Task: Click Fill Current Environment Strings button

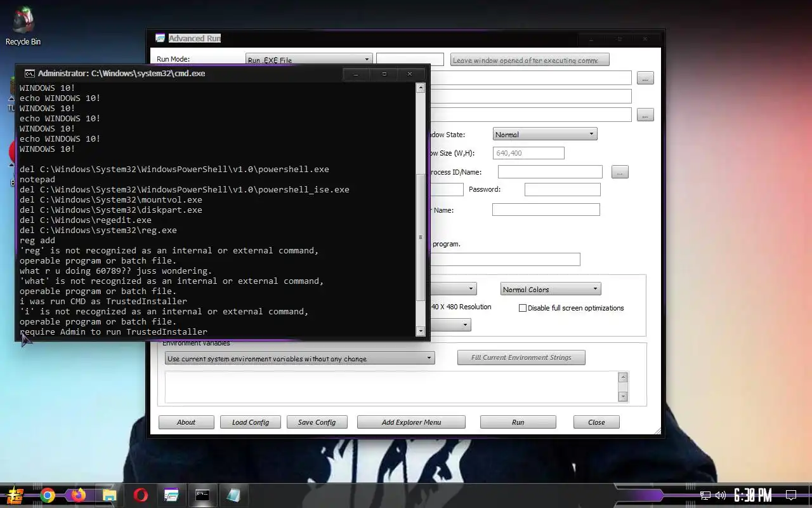Action: [521, 358]
